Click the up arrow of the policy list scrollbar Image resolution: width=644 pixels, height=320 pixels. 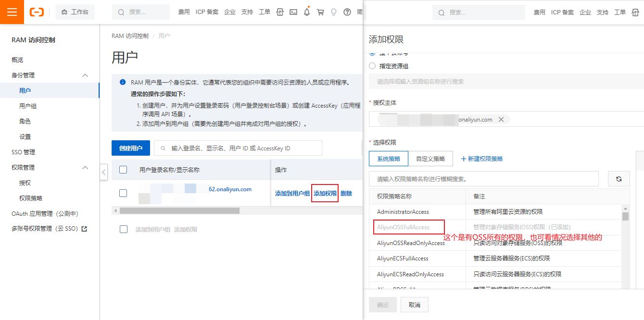(x=625, y=208)
